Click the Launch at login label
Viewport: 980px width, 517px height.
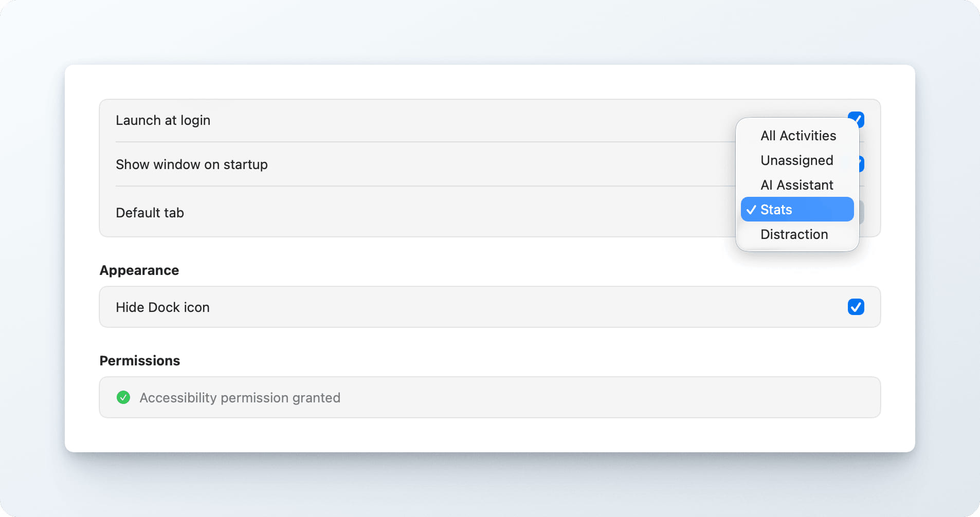163,120
